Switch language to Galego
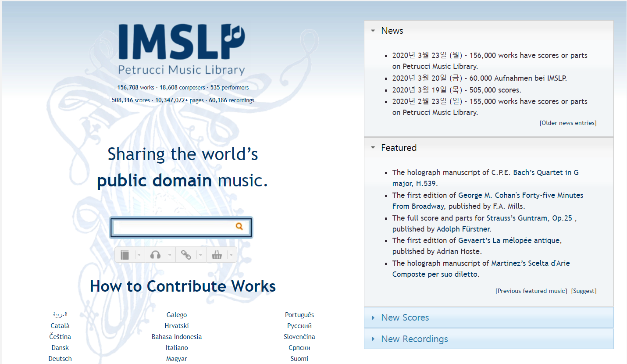 177,315
